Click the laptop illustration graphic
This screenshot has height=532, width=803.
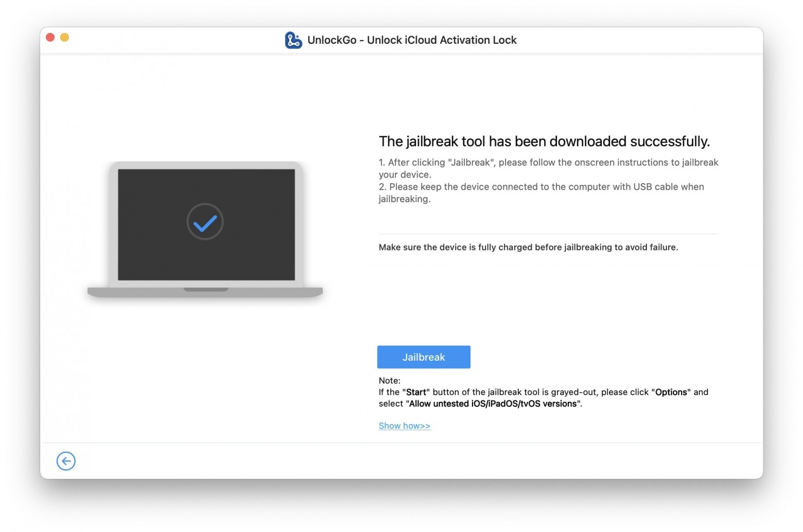click(x=205, y=229)
